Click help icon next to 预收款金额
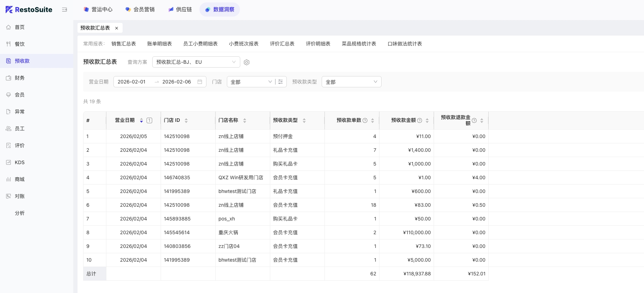The width and height of the screenshot is (644, 293). point(420,120)
